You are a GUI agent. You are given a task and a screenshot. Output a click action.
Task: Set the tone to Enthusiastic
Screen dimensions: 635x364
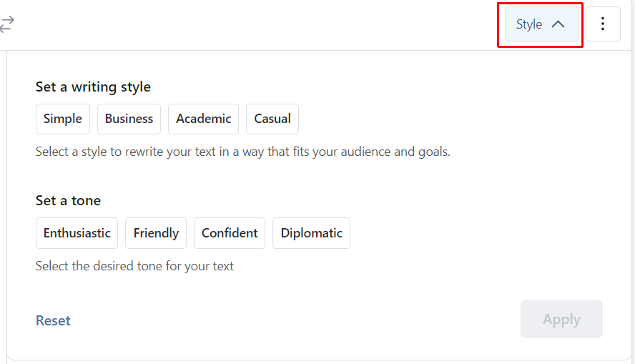(x=77, y=233)
